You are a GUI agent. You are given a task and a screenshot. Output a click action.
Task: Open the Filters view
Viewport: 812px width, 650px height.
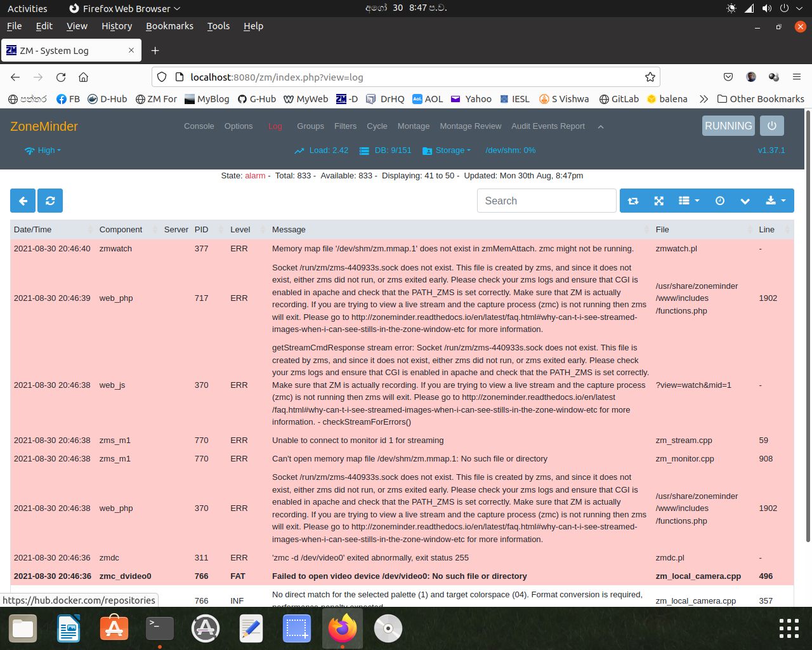(x=346, y=126)
